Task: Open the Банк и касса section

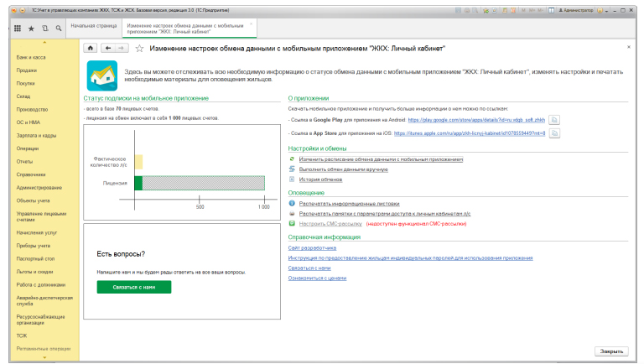Action: pos(29,57)
